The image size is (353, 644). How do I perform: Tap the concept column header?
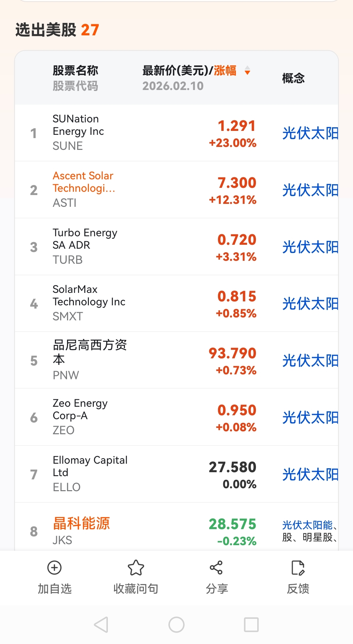pos(293,78)
